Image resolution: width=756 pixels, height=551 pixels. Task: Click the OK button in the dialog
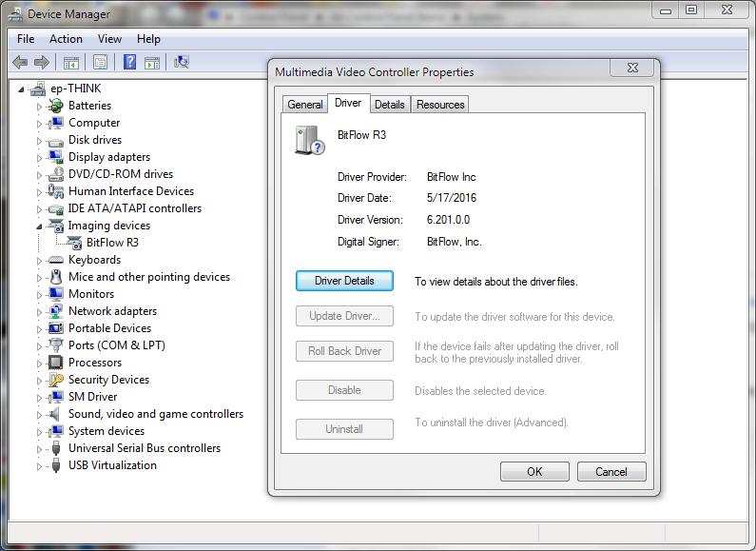pos(534,472)
